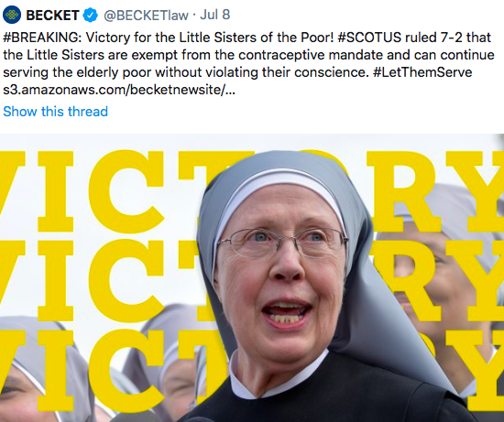Open the #SCOTUS hashtag

point(369,38)
